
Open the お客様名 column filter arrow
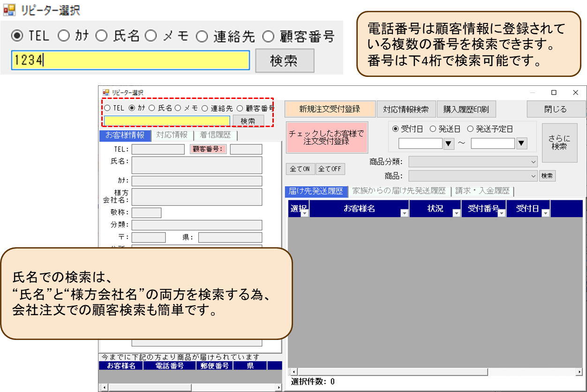pos(405,213)
